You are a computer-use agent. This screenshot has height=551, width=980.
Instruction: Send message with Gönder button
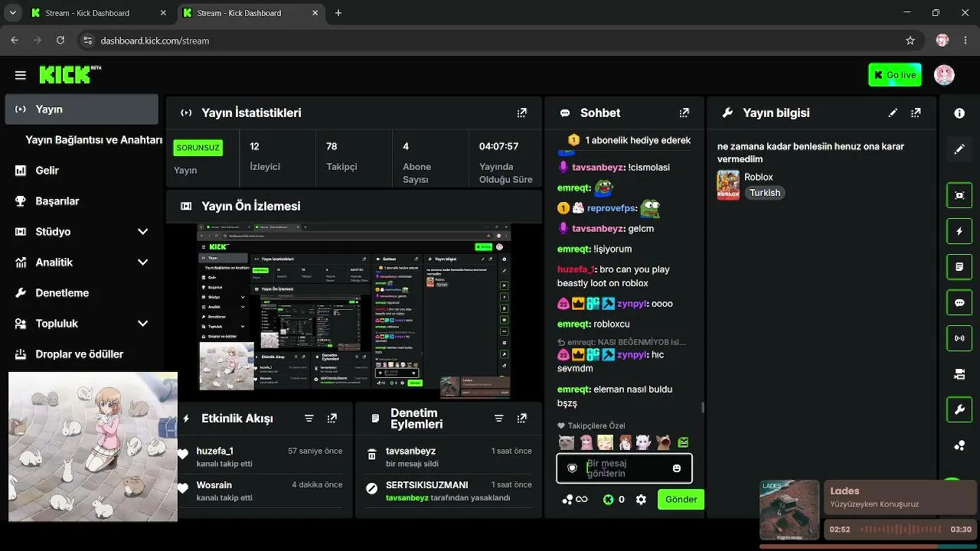(681, 500)
